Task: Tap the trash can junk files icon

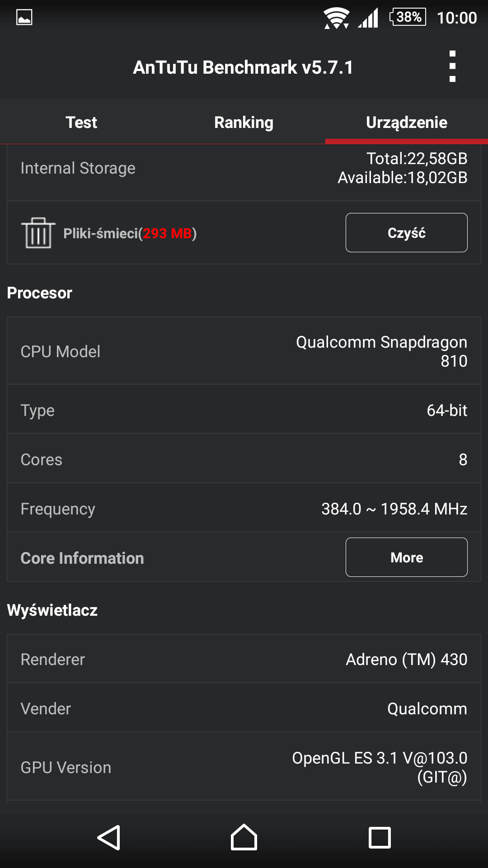Action: tap(38, 233)
